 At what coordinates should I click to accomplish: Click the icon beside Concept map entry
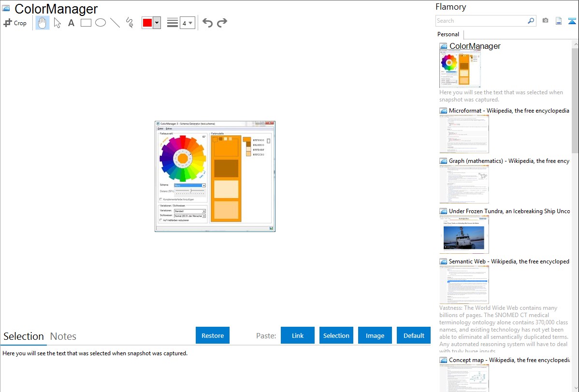pyautogui.click(x=443, y=360)
